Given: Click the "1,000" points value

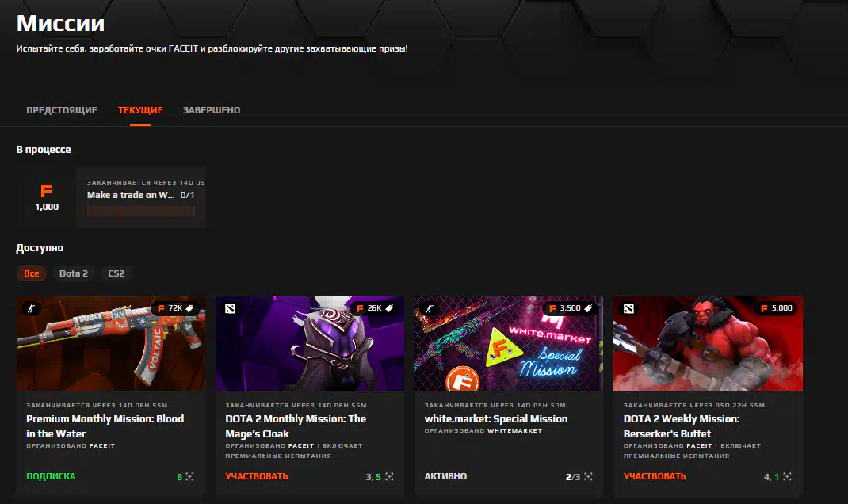Looking at the screenshot, I should [x=47, y=207].
